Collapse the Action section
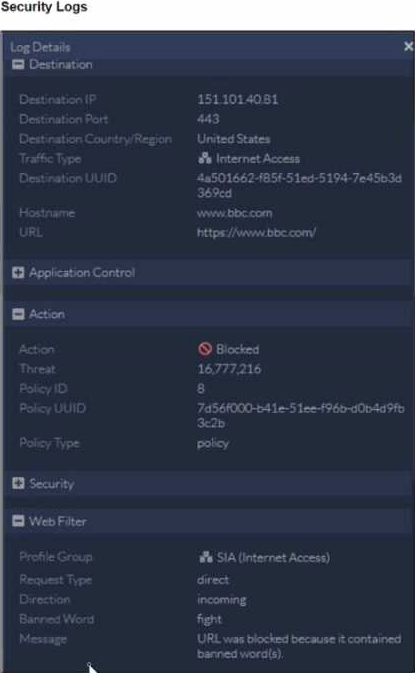 tap(18, 314)
